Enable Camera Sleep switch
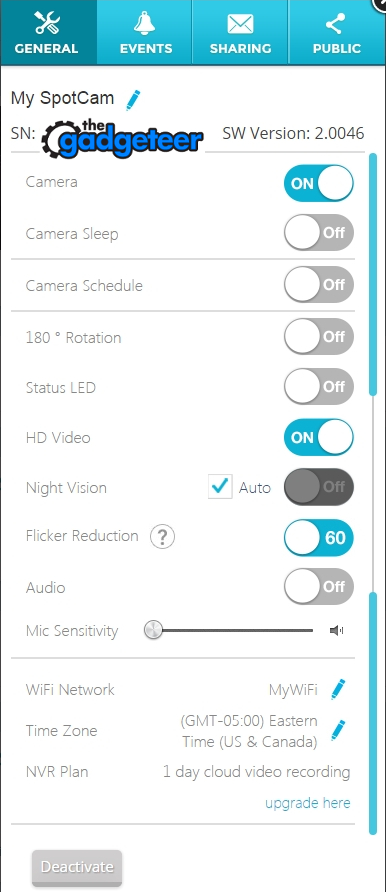This screenshot has width=386, height=894. click(319, 233)
